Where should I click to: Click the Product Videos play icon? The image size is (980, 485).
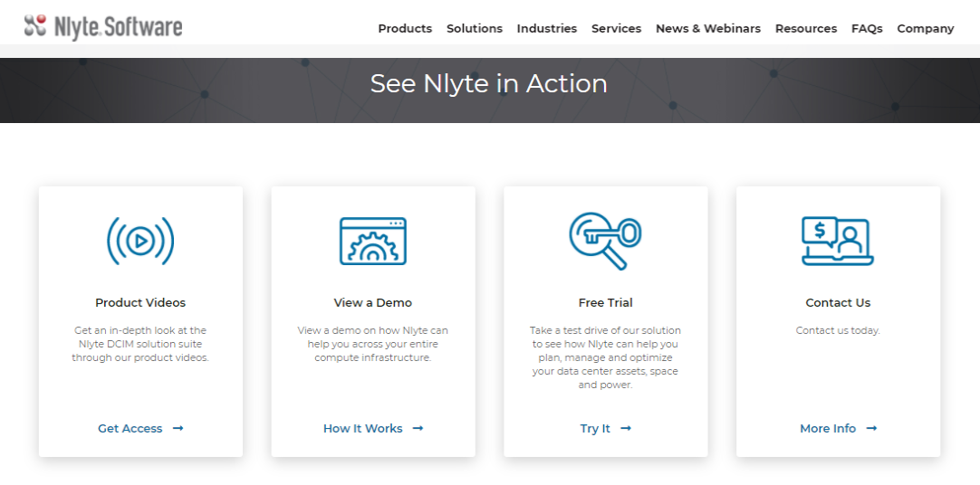point(140,241)
